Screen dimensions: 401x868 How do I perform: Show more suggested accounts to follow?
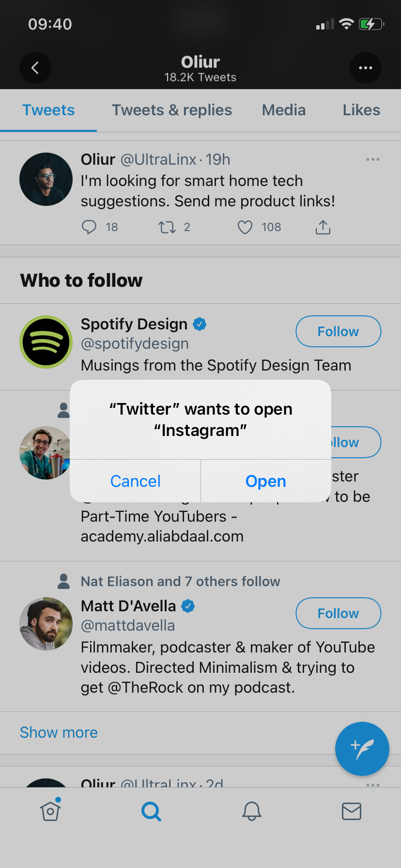pyautogui.click(x=58, y=732)
